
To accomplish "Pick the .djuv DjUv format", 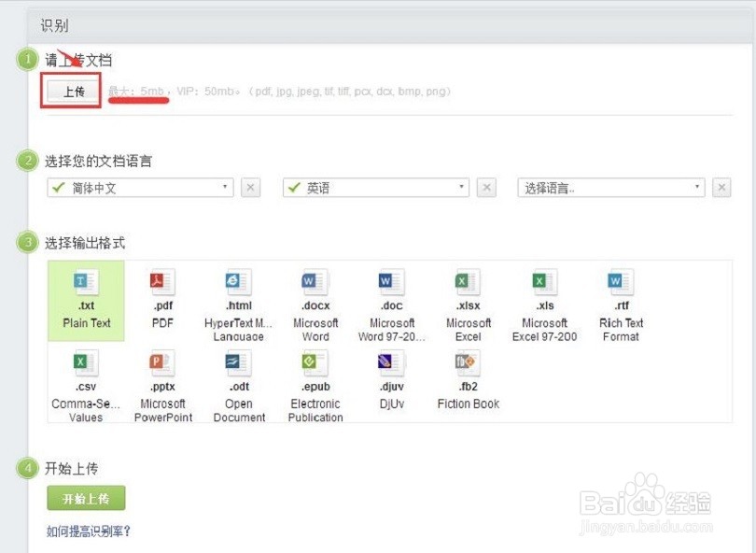I will pyautogui.click(x=391, y=381).
